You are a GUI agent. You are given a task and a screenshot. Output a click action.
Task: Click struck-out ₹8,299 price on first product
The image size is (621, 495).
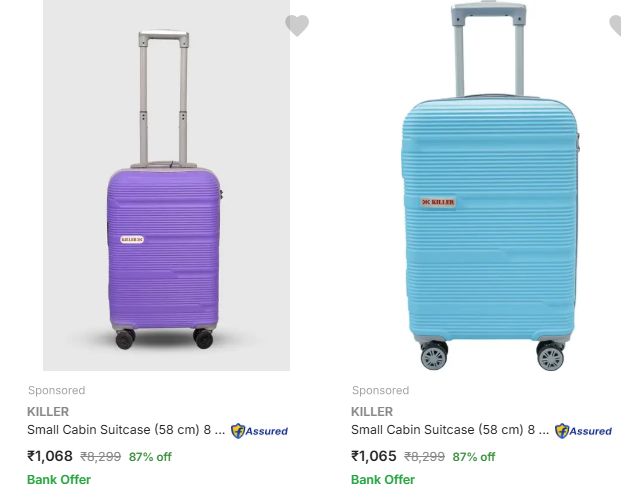pyautogui.click(x=101, y=457)
